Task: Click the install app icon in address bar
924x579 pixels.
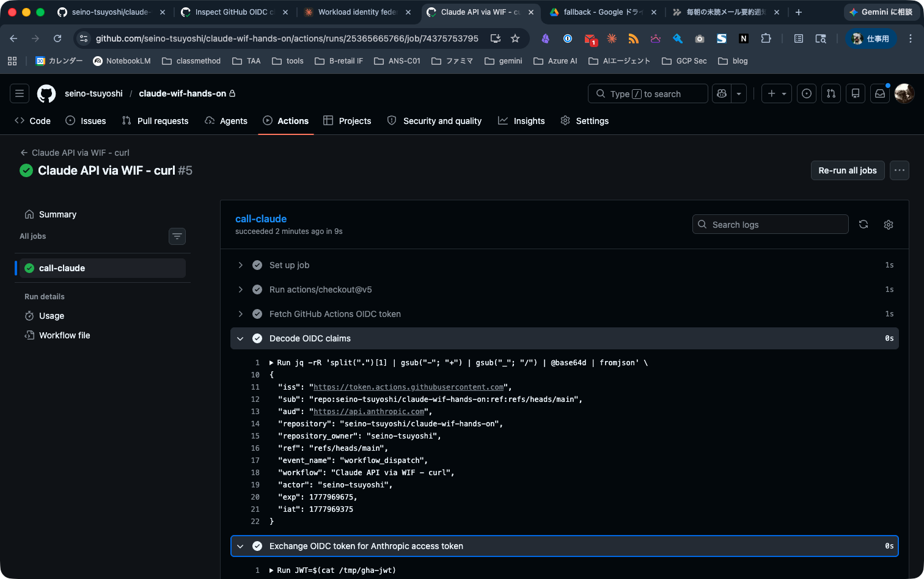Action: pos(496,38)
